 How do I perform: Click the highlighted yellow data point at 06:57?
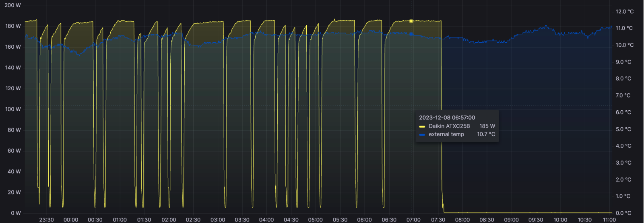[411, 21]
